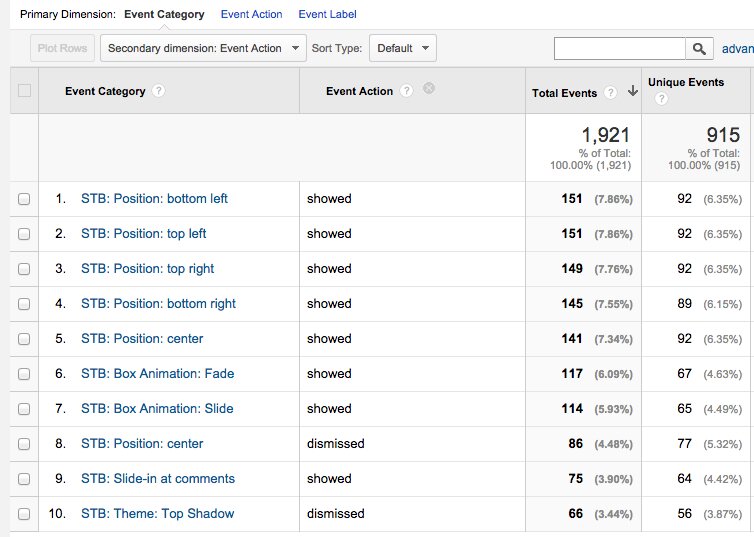This screenshot has height=537, width=754.
Task: Expand the Secondary dimension dropdown
Action: click(203, 48)
